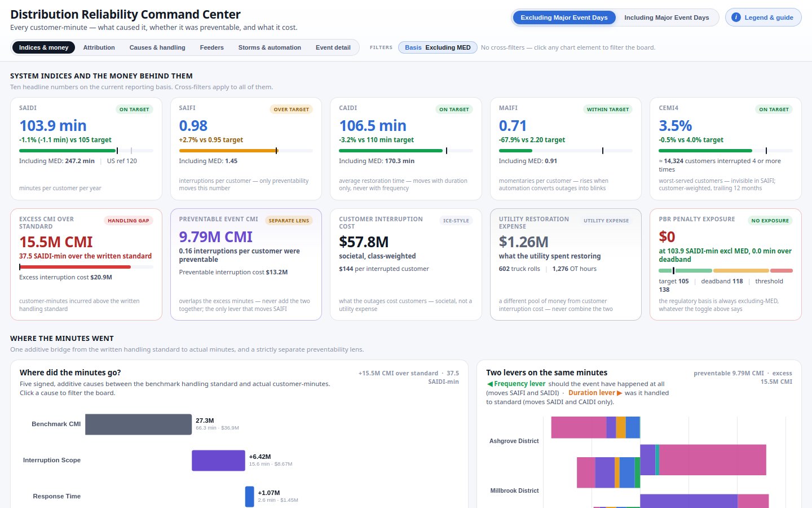Click the HANDLING GAP badge
This screenshot has height=508, width=812.
pyautogui.click(x=129, y=220)
